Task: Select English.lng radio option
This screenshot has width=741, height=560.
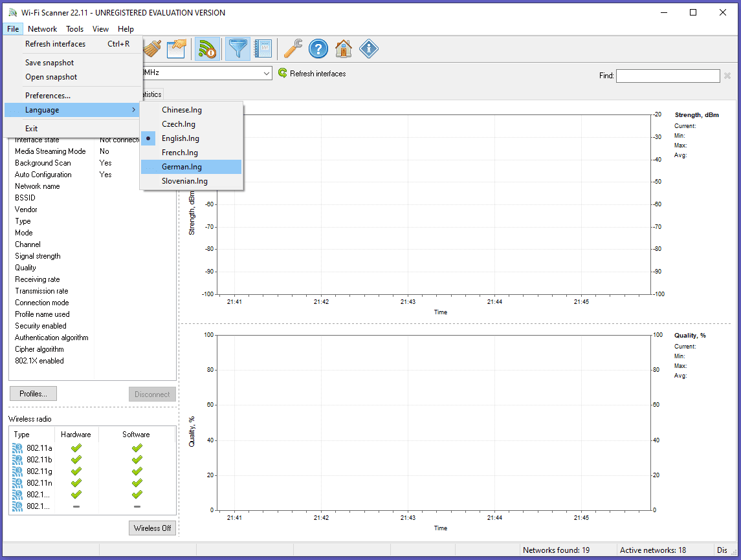Action: (x=192, y=138)
